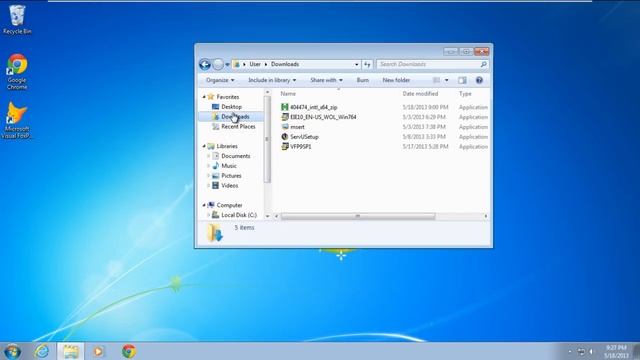The width and height of the screenshot is (640, 360).
Task: Refresh the Downloads folder view
Action: pyautogui.click(x=367, y=64)
